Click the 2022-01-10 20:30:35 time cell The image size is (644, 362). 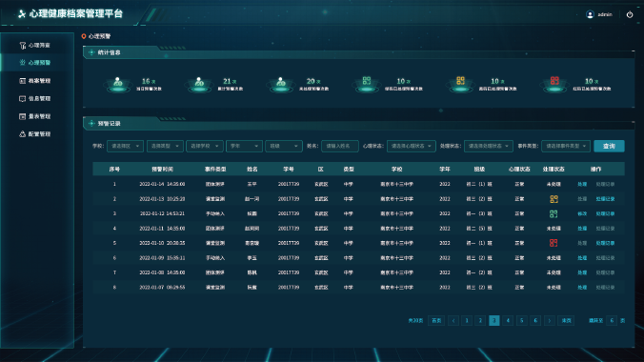point(162,243)
